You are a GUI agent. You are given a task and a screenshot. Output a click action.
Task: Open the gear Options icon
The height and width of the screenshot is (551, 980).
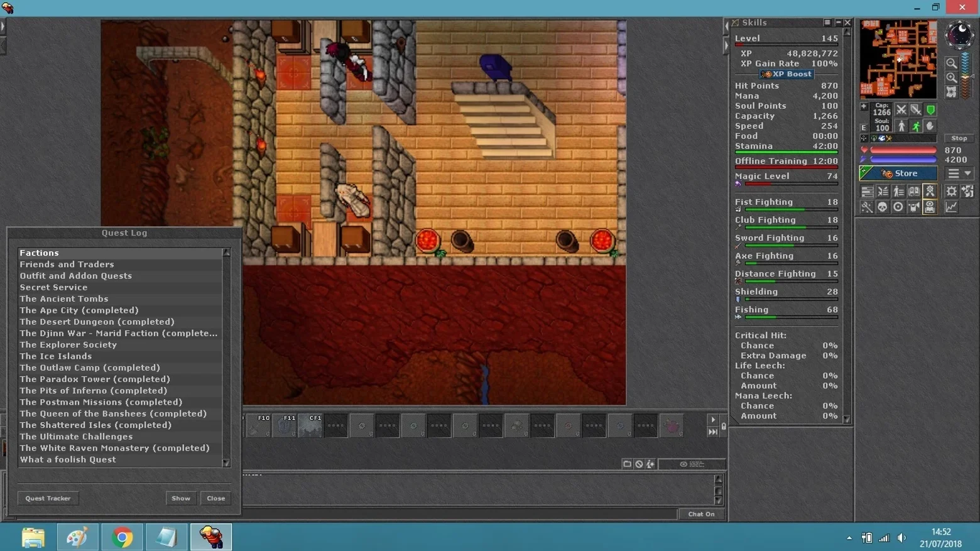pyautogui.click(x=952, y=192)
